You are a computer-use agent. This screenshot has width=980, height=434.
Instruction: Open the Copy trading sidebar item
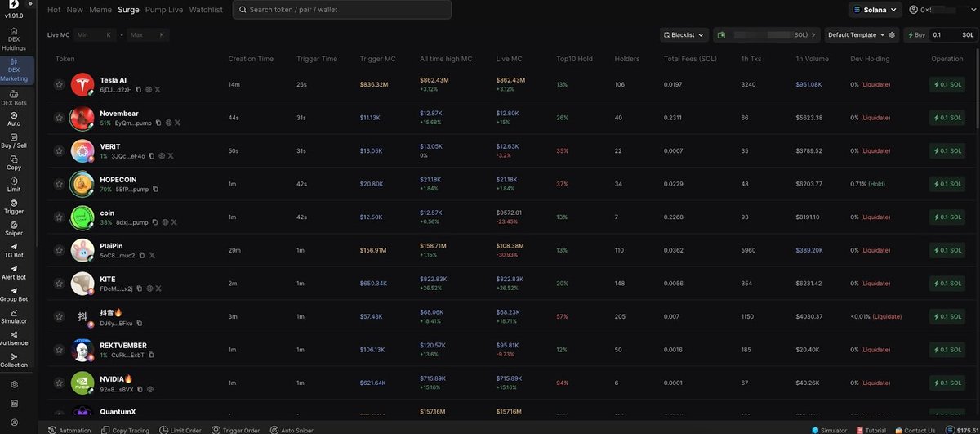pyautogui.click(x=14, y=163)
